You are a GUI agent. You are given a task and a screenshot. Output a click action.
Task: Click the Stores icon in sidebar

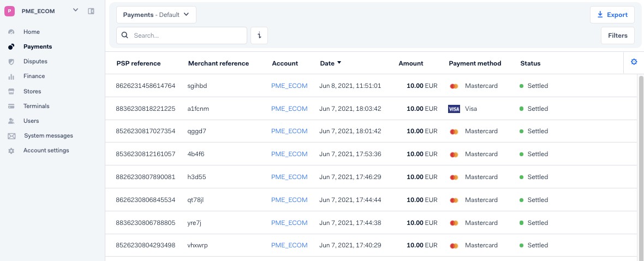coord(11,92)
